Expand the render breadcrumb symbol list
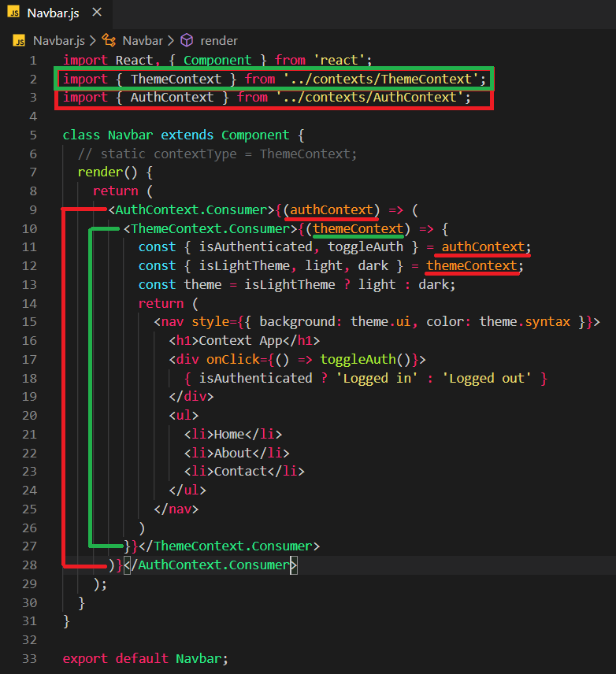The height and width of the screenshot is (674, 616). (x=219, y=40)
